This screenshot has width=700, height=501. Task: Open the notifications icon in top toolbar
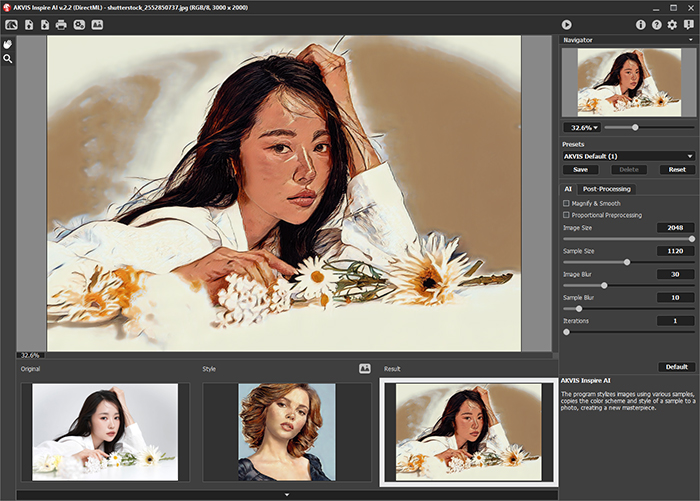pos(688,24)
